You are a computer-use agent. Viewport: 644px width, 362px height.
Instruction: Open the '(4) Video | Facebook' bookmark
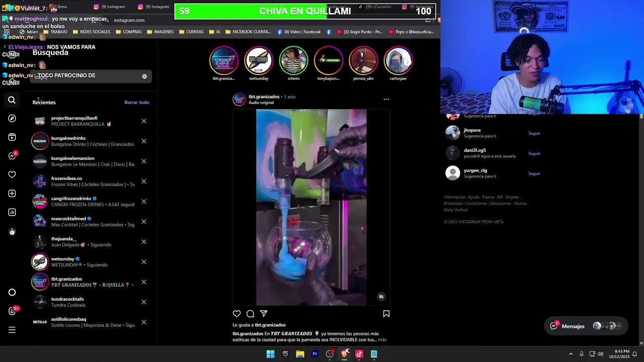tap(299, 32)
